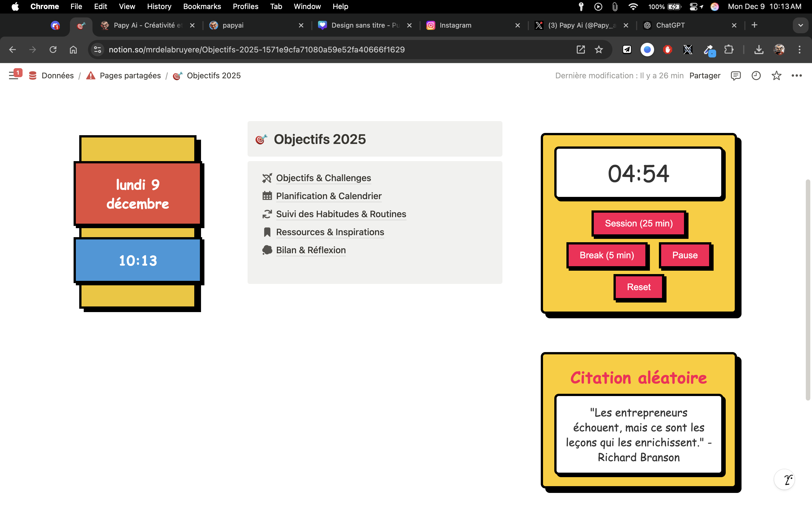Viewport: 812px width, 507px height.
Task: Bookmark this URL with Chrome star
Action: [599, 50]
